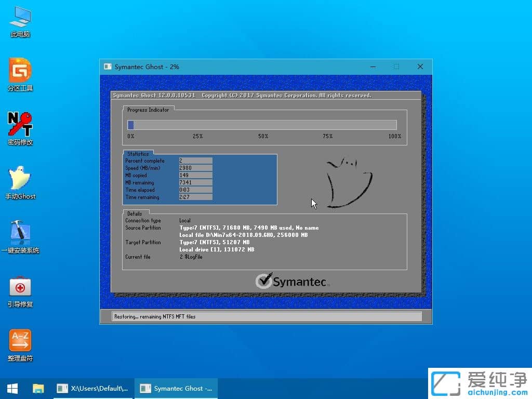The image size is (532, 399).
Task: Select the Details panel header
Action: pyautogui.click(x=135, y=213)
